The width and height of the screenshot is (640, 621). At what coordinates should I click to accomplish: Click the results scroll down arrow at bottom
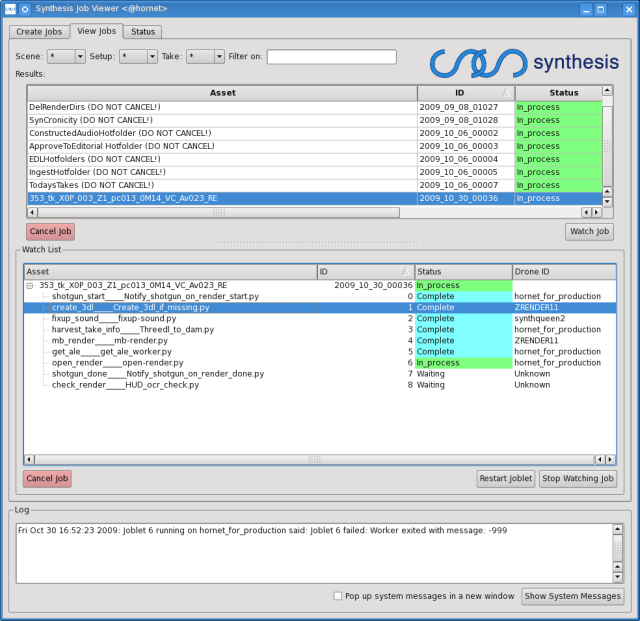tap(607, 201)
